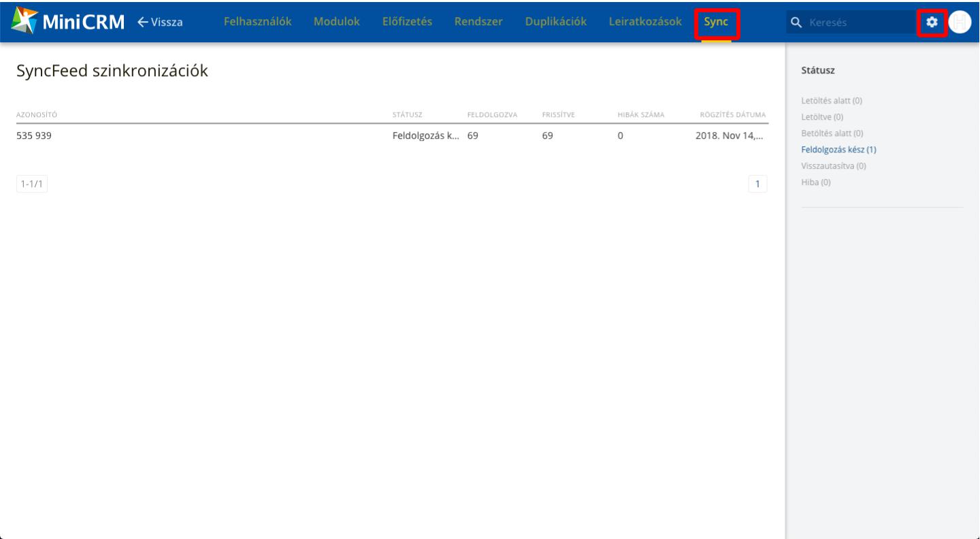Filter by Betöltés alatt (0)
The image size is (980, 539).
pyautogui.click(x=832, y=133)
